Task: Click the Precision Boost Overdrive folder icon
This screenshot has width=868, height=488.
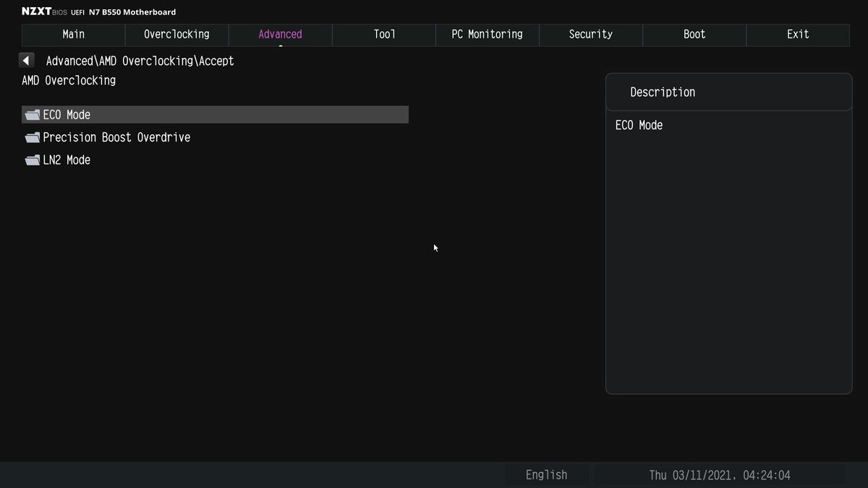Action: 33,137
